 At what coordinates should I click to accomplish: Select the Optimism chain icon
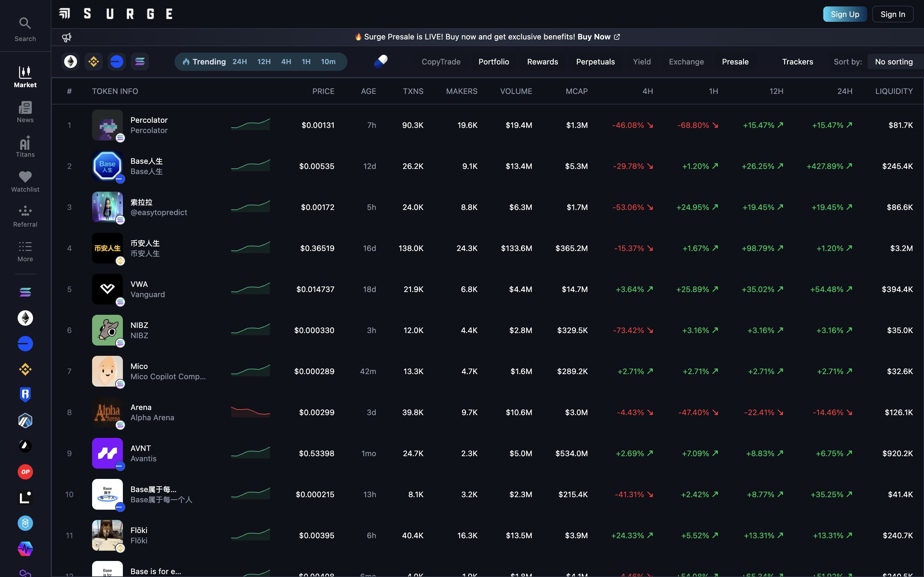pos(25,472)
